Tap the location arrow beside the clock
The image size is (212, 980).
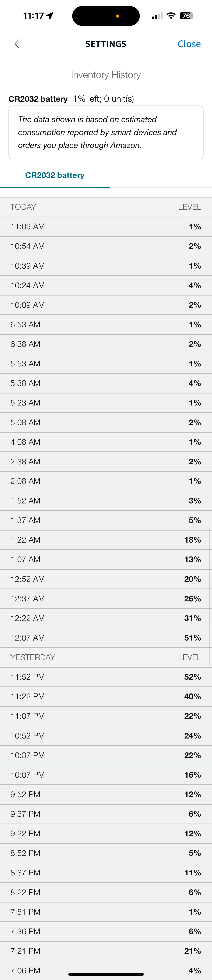[x=50, y=16]
